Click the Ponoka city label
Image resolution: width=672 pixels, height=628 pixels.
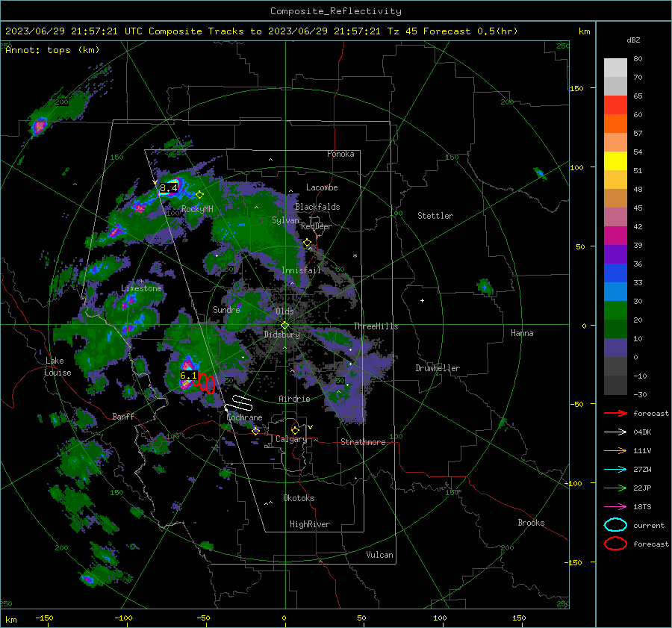340,154
